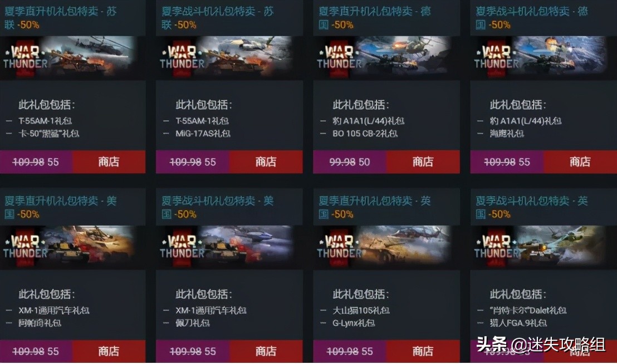Open store for German helicopter pack priced 50
617x364 pixels.
(x=423, y=161)
